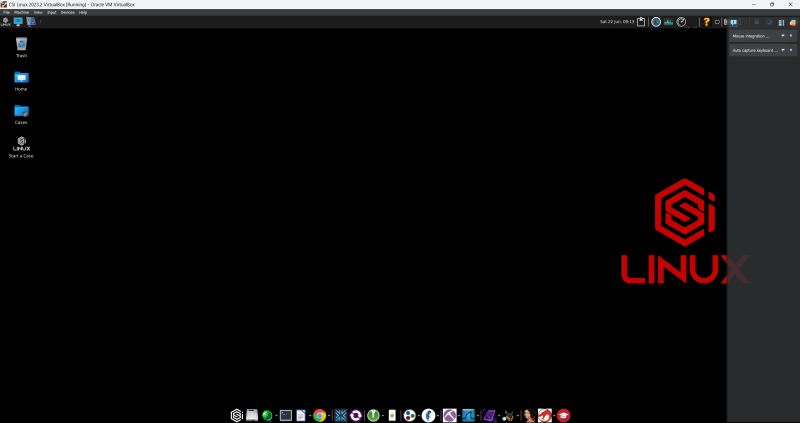Launch the dog face dock icon
Image resolution: width=800 pixels, height=423 pixels.
(508, 416)
